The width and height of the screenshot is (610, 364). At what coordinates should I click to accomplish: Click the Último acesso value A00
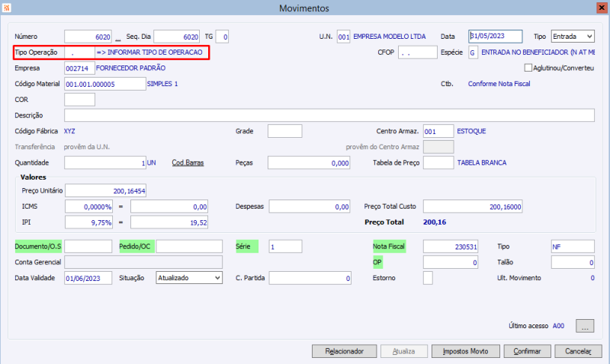(x=558, y=326)
